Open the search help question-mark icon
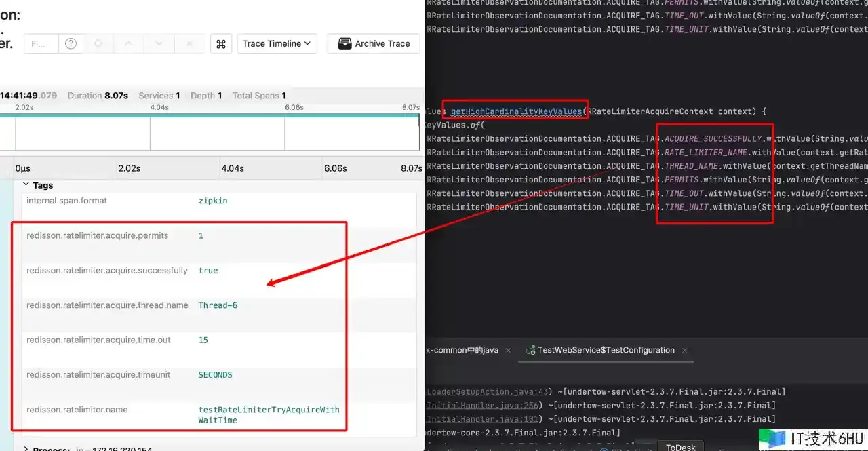This screenshot has width=868, height=451. (x=71, y=43)
